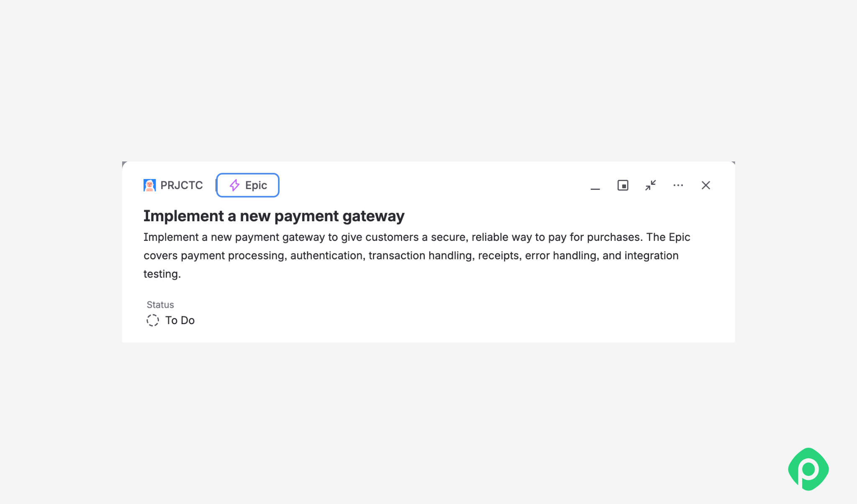Close the work item with X
857x504 pixels.
[706, 185]
